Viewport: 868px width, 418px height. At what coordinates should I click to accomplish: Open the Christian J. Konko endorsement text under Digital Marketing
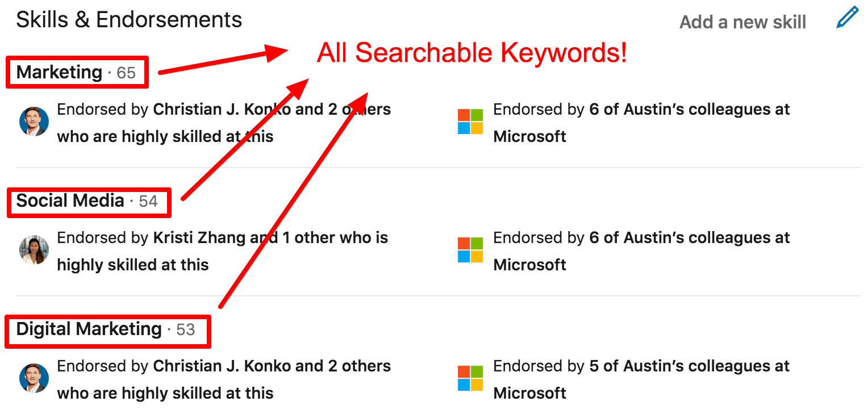[224, 379]
